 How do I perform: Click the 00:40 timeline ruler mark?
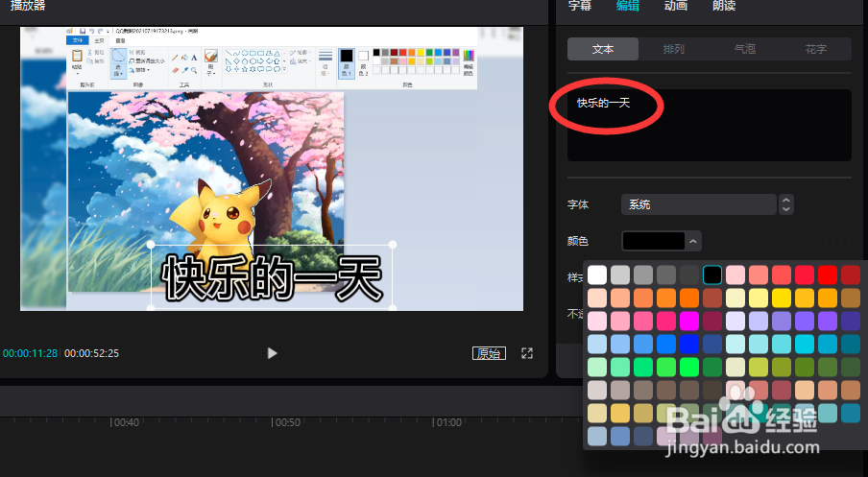(126, 422)
